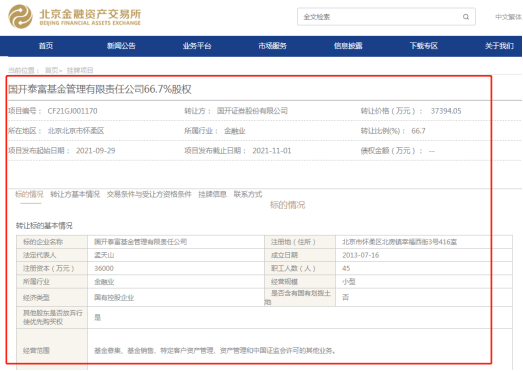This screenshot has width=523, height=371.
Task: Click the project title 国开泰富基金管理有限责任公司66.7%股权
Action: pyautogui.click(x=99, y=89)
